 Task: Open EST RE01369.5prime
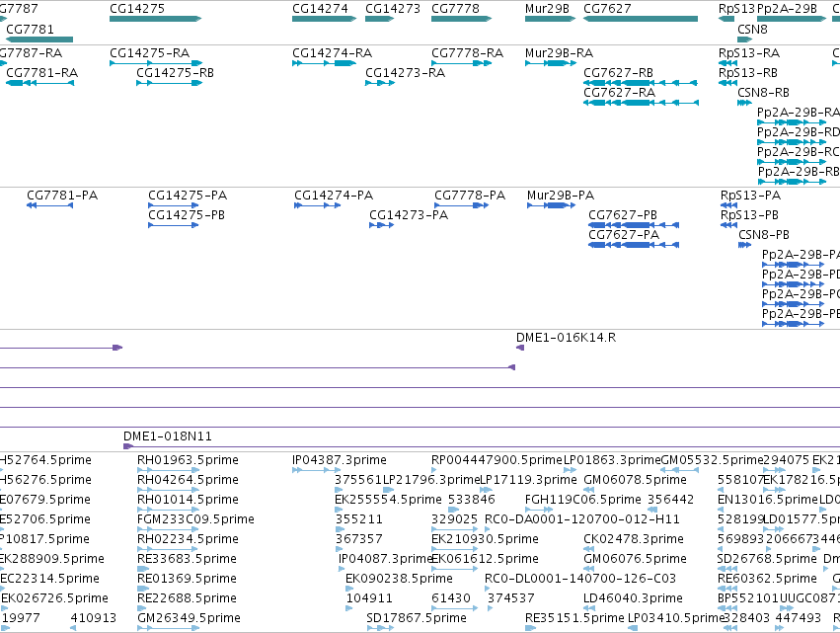pyautogui.click(x=187, y=579)
